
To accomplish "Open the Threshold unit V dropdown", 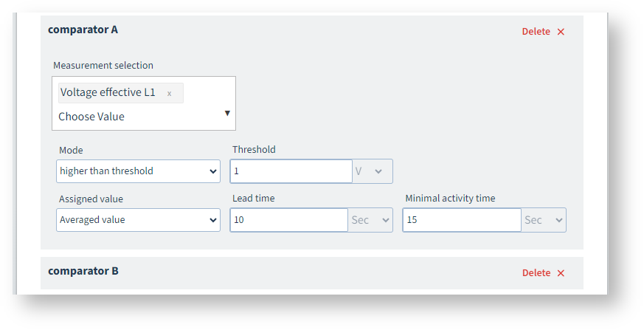I will [x=373, y=171].
